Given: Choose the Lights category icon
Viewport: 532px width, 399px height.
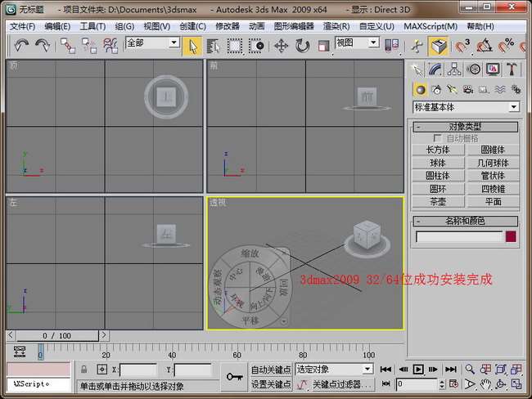Looking at the screenshot, I should tap(451, 89).
